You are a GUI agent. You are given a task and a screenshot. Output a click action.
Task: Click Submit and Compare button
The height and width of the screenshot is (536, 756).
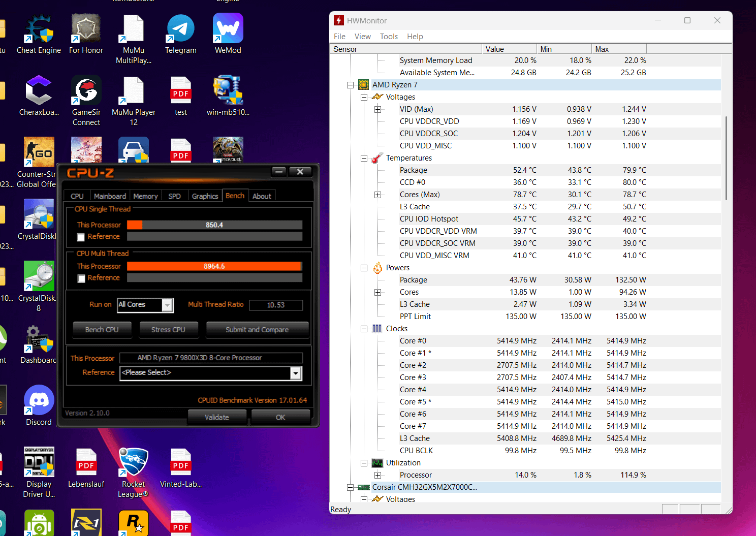click(x=257, y=330)
